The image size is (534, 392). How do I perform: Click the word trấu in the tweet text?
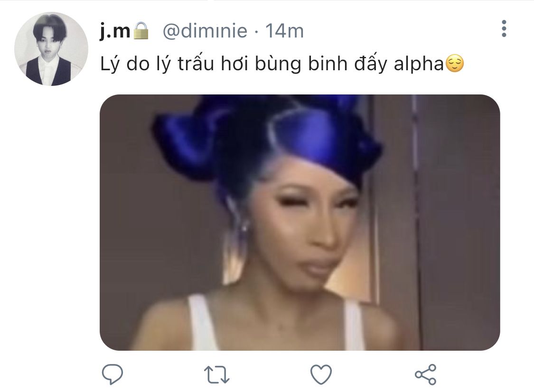[196, 63]
